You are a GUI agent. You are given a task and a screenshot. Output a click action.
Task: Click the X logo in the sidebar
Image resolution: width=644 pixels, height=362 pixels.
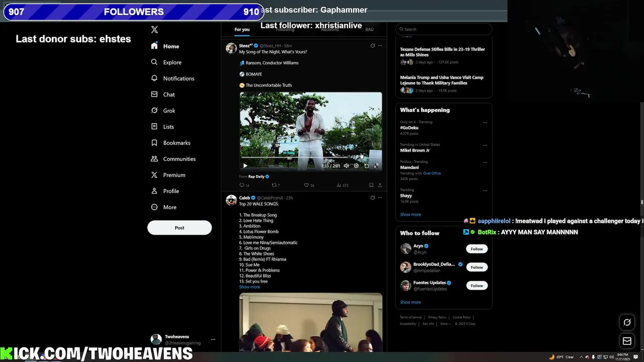pyautogui.click(x=154, y=30)
